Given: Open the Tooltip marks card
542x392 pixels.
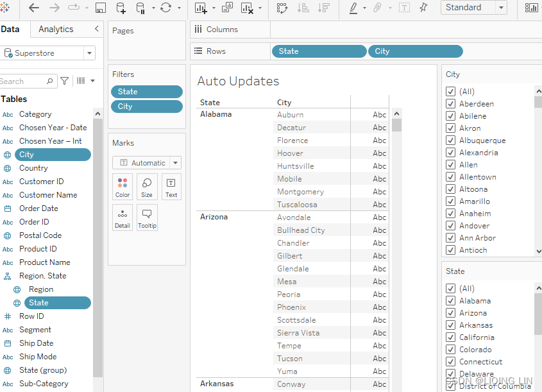Looking at the screenshot, I should click(x=147, y=217).
